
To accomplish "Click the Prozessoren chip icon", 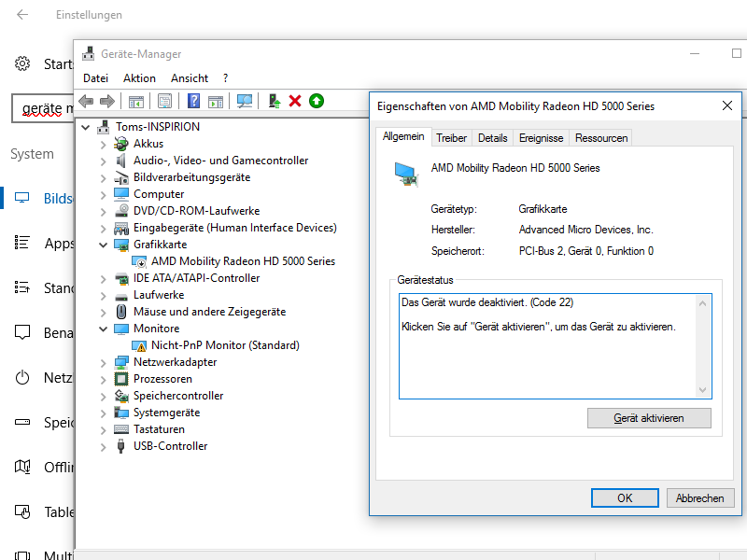I will click(121, 379).
